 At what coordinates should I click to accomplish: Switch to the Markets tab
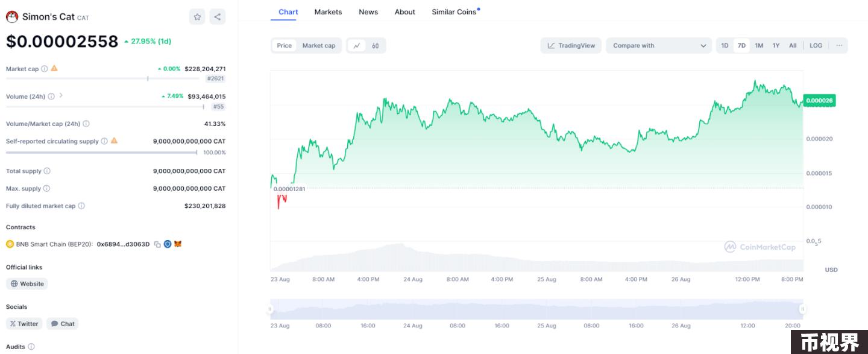(328, 12)
